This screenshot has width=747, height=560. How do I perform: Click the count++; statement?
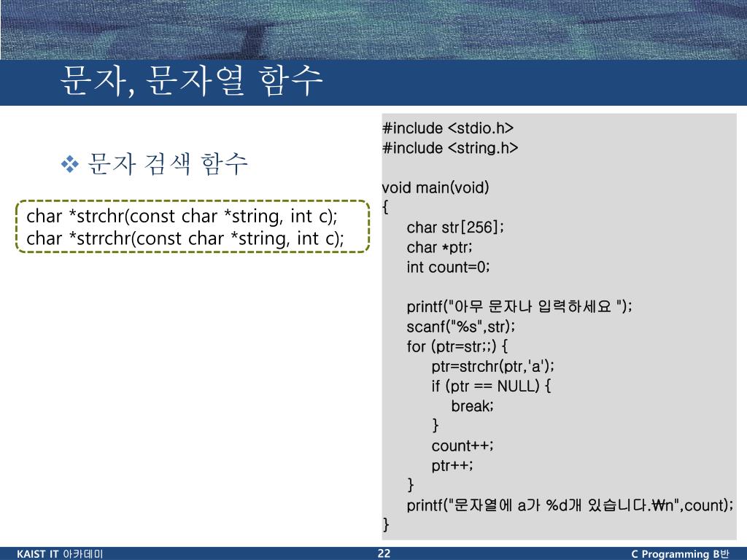point(462,446)
